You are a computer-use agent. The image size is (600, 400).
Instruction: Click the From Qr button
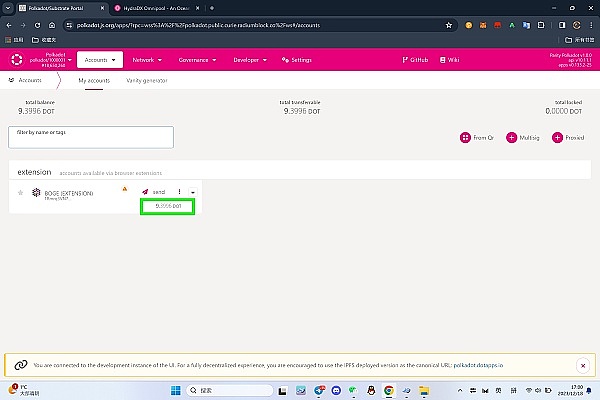[477, 137]
